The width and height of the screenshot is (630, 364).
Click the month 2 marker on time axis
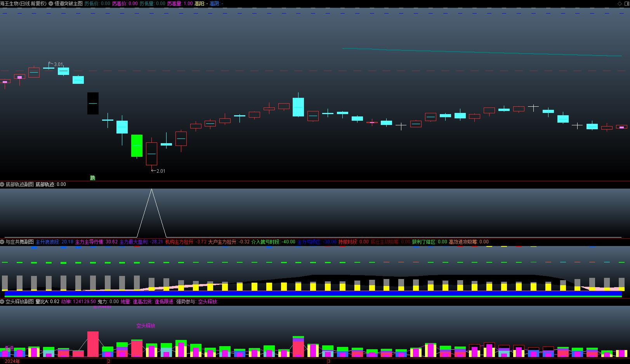point(109,361)
